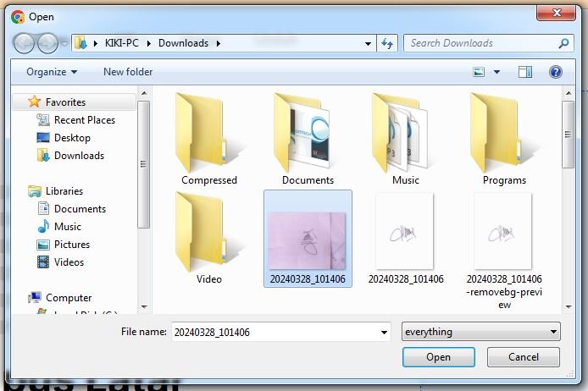Click New folder in the toolbar
The image size is (588, 391).
coord(128,72)
